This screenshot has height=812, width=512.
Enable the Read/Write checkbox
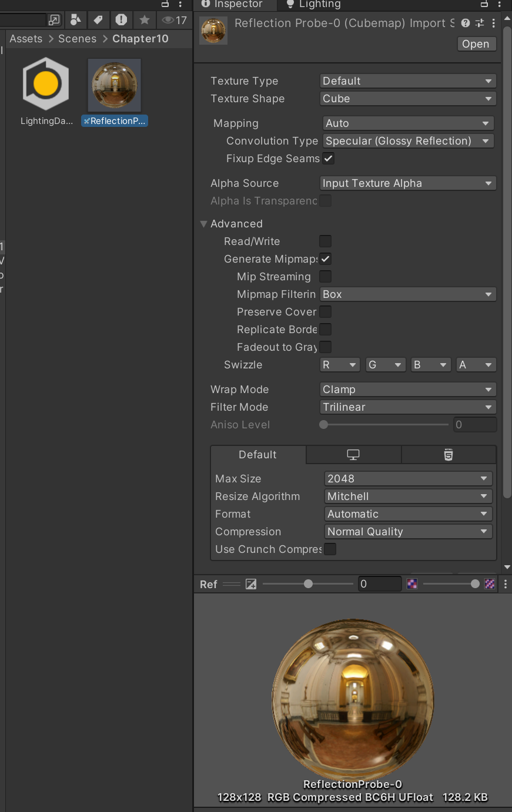[x=325, y=241]
